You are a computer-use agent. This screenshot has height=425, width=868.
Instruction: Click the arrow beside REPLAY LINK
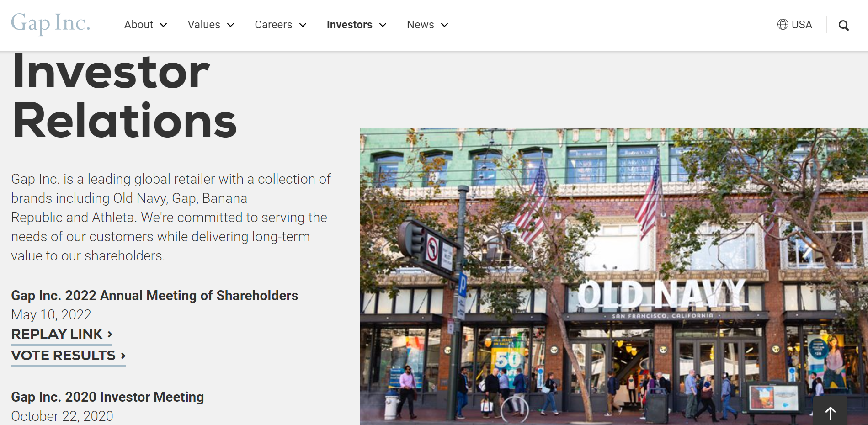[110, 334]
